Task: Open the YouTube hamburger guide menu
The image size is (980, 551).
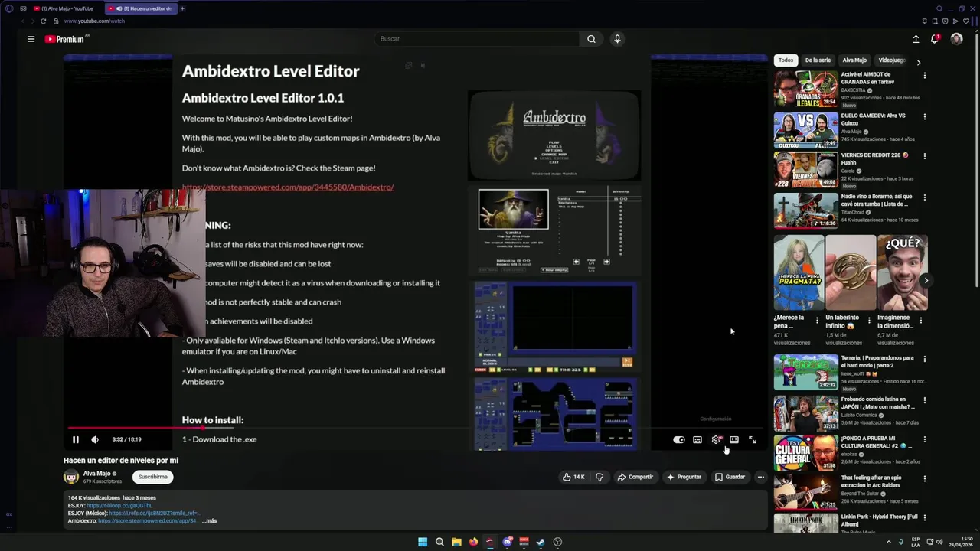Action: pos(31,39)
